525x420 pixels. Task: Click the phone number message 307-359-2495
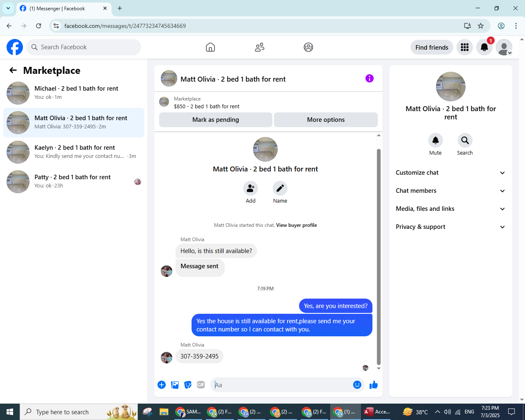click(x=199, y=356)
